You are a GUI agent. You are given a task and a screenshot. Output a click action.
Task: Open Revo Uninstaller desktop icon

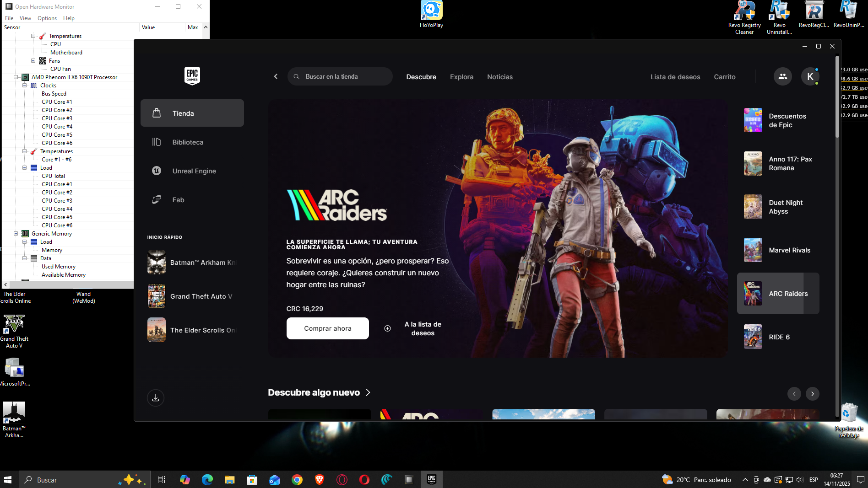(779, 17)
